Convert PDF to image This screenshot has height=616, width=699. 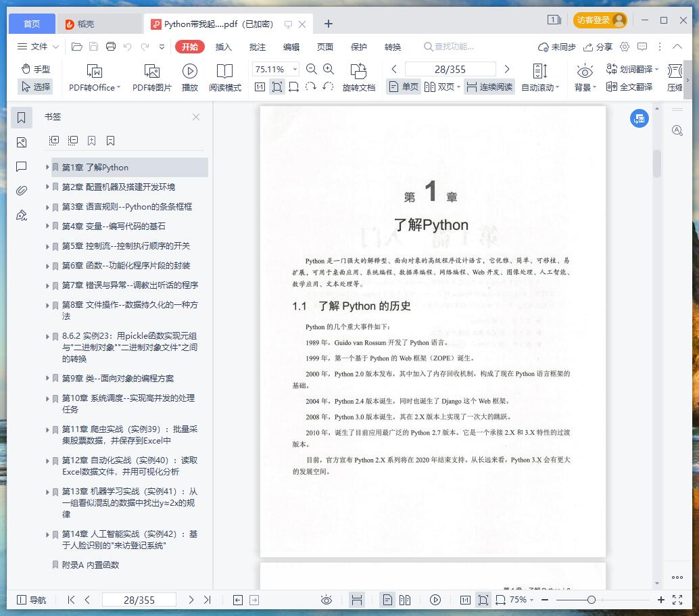click(151, 78)
